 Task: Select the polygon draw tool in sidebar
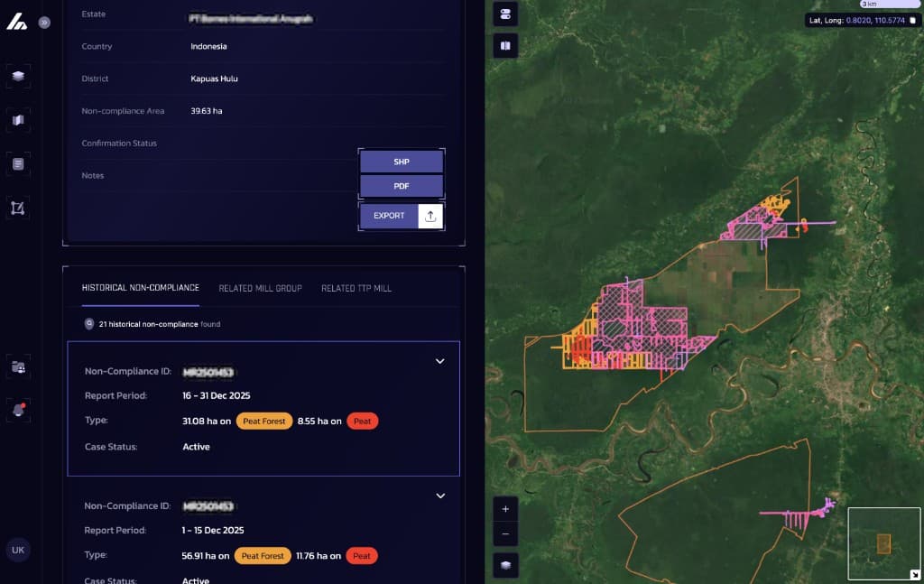pos(18,208)
